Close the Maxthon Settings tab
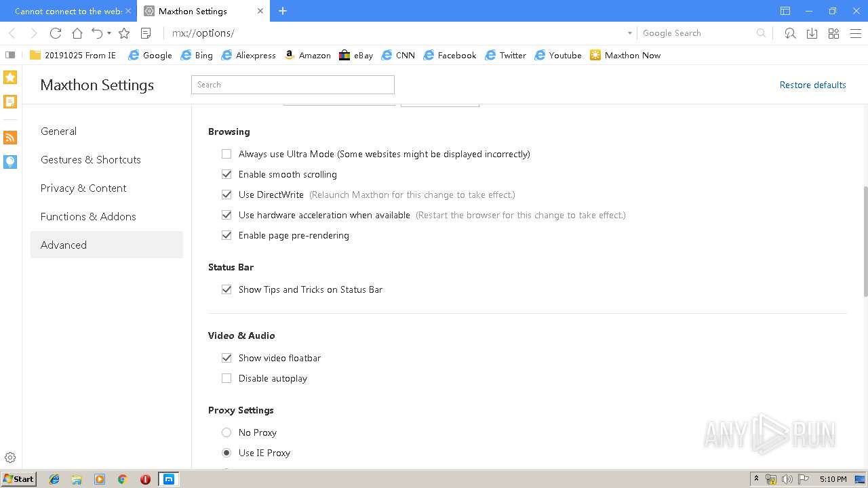 (260, 11)
